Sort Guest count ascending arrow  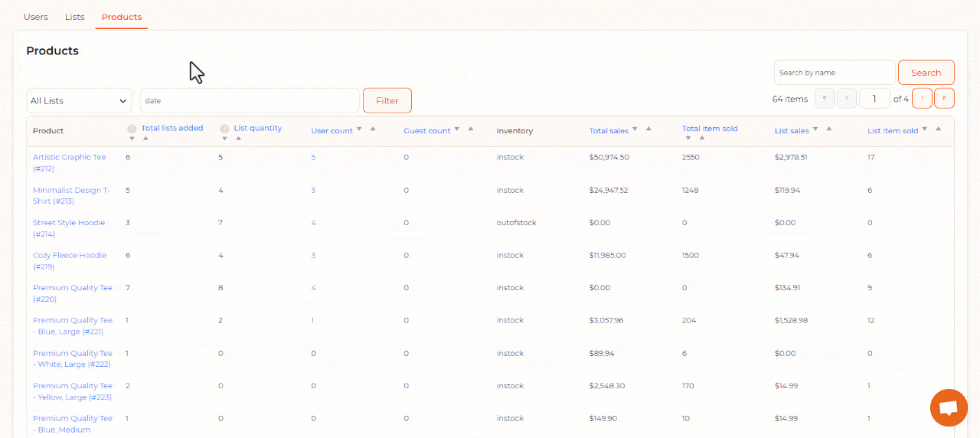(470, 129)
